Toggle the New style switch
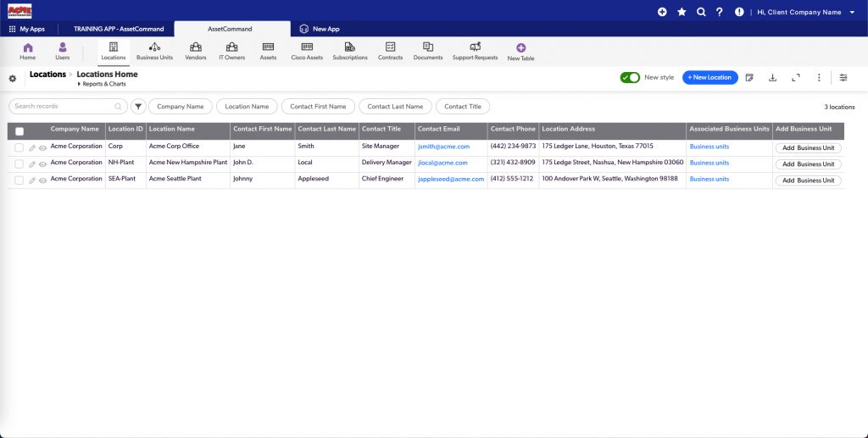 click(630, 77)
